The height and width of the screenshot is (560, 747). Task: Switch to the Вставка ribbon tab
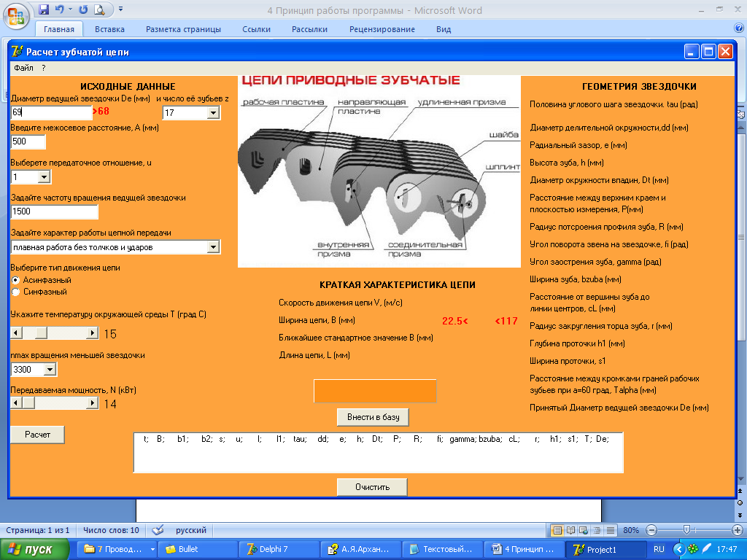[x=109, y=29]
